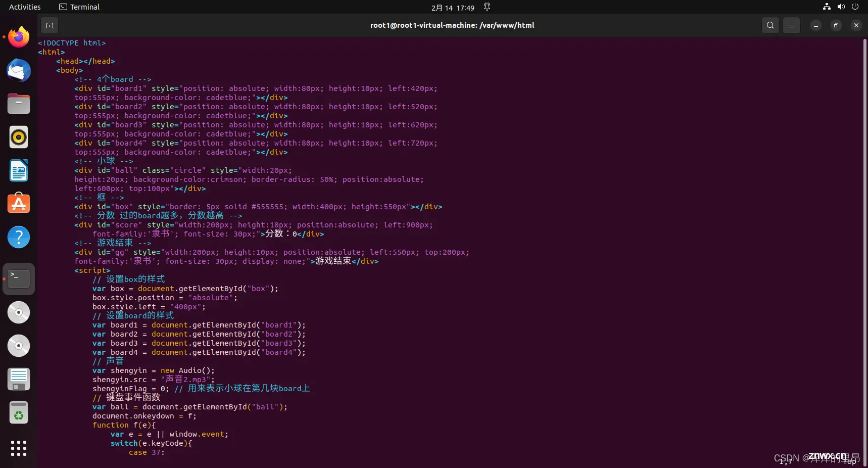The height and width of the screenshot is (468, 868).
Task: Open the Trash in the dock
Action: click(19, 412)
